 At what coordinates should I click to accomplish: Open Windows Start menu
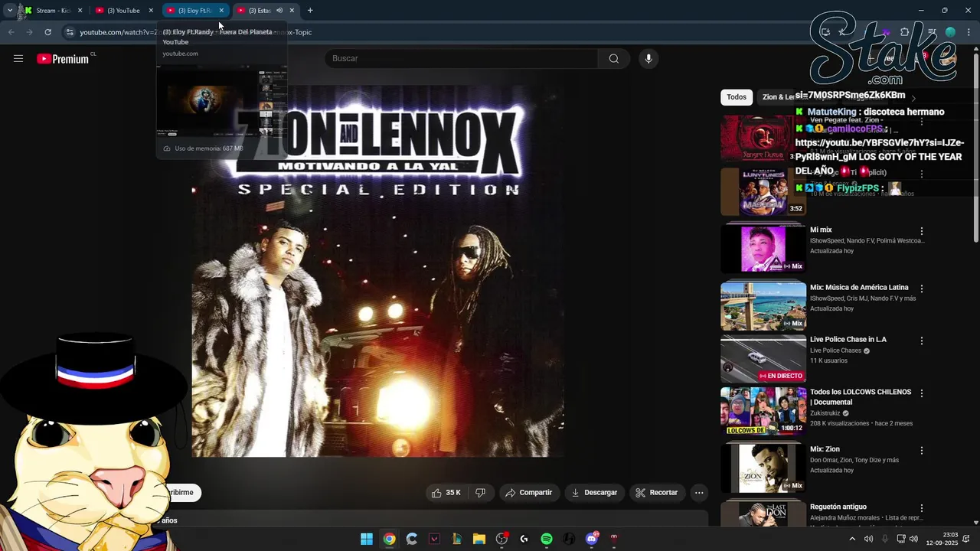(x=367, y=539)
